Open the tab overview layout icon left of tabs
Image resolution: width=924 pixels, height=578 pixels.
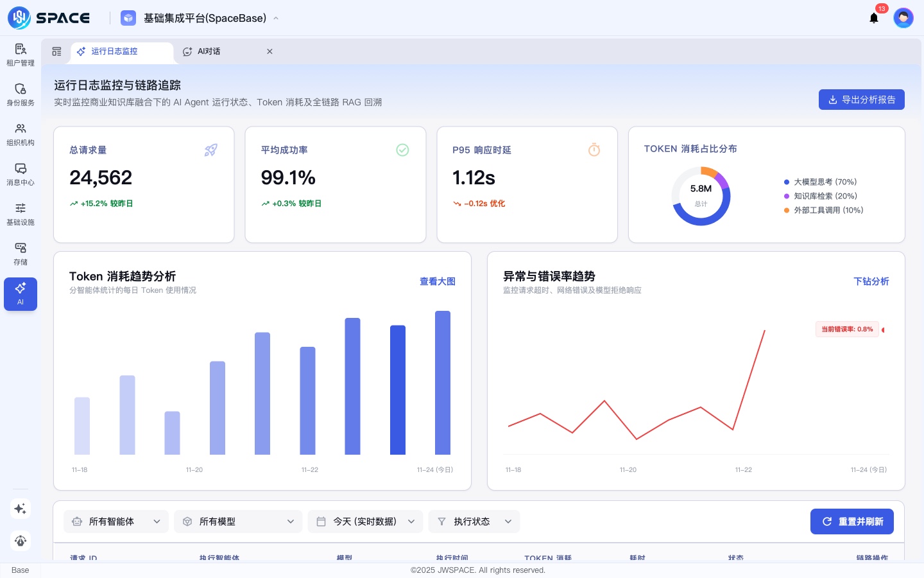tap(56, 51)
